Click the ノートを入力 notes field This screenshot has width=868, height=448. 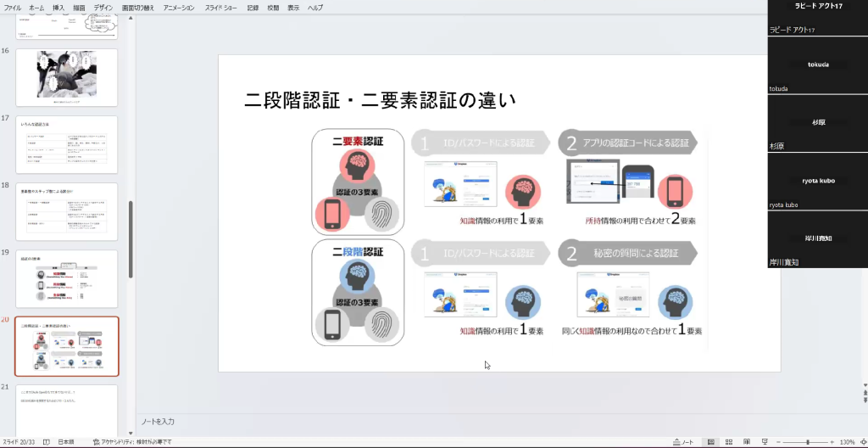pos(458,422)
